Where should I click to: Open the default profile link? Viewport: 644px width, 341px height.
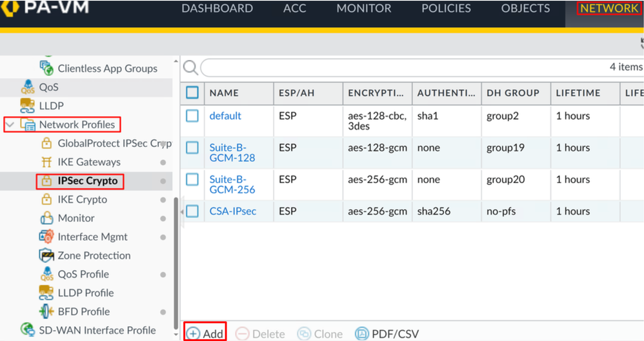point(225,116)
